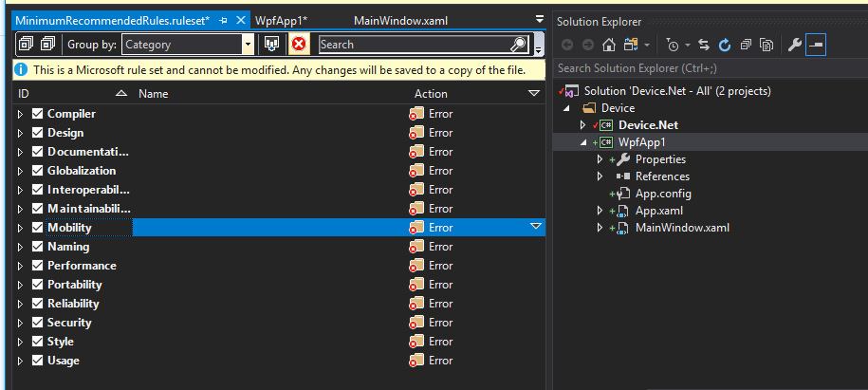Toggle the Usage category checkbox
The image size is (868, 390).
pos(38,360)
